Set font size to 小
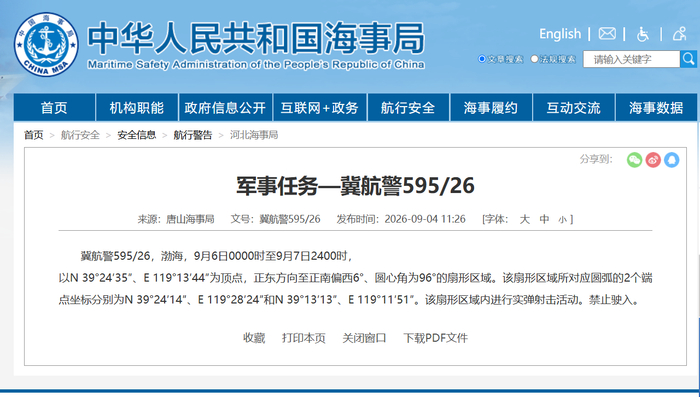Screen dimensions: 700x397 click(x=562, y=220)
